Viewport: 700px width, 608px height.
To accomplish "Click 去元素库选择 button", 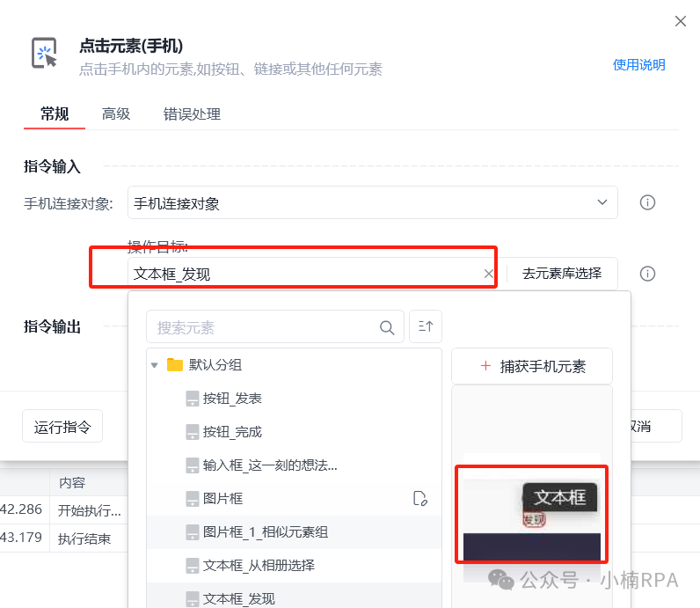I will click(x=562, y=273).
